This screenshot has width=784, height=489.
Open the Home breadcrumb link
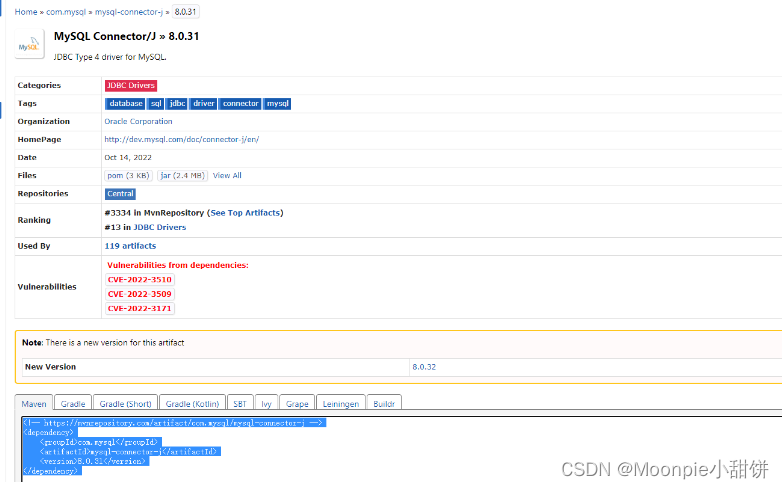tap(26, 12)
